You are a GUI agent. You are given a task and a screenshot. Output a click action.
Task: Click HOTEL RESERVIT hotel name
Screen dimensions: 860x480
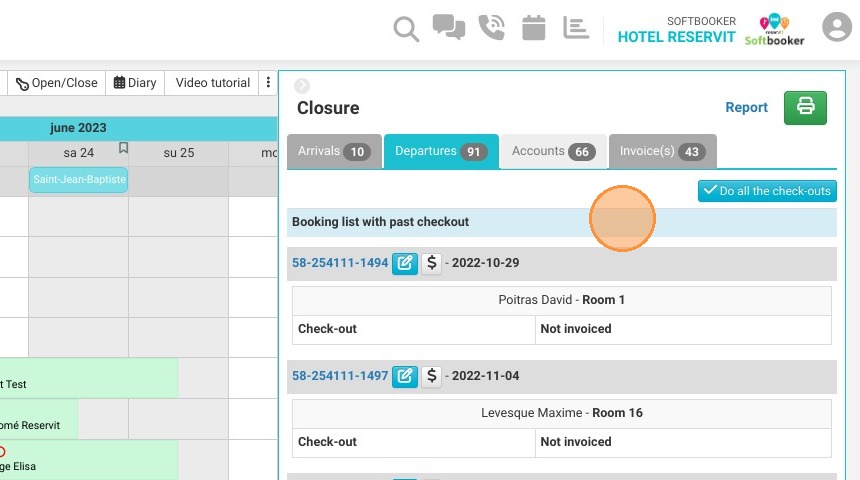(x=676, y=37)
